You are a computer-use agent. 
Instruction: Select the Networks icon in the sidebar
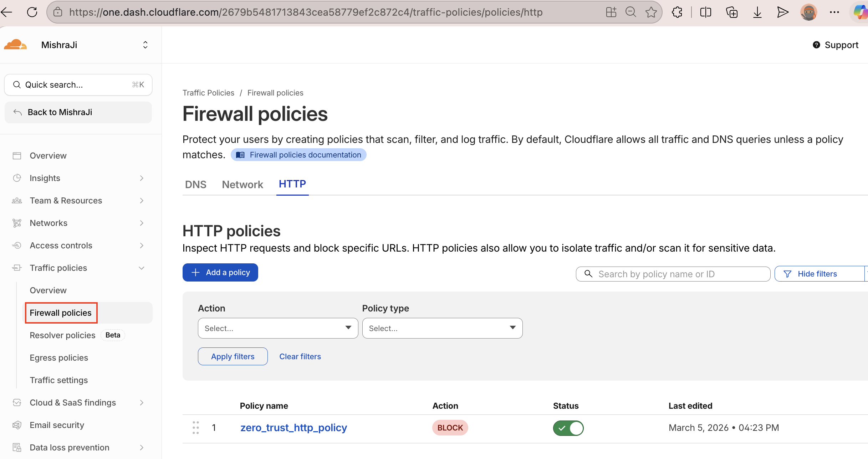[17, 223]
